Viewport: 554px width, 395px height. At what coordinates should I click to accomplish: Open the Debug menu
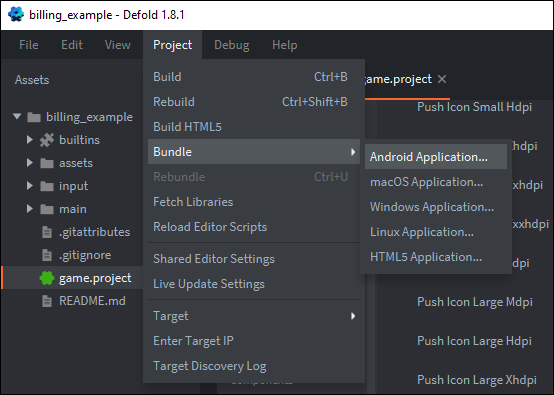coord(231,45)
